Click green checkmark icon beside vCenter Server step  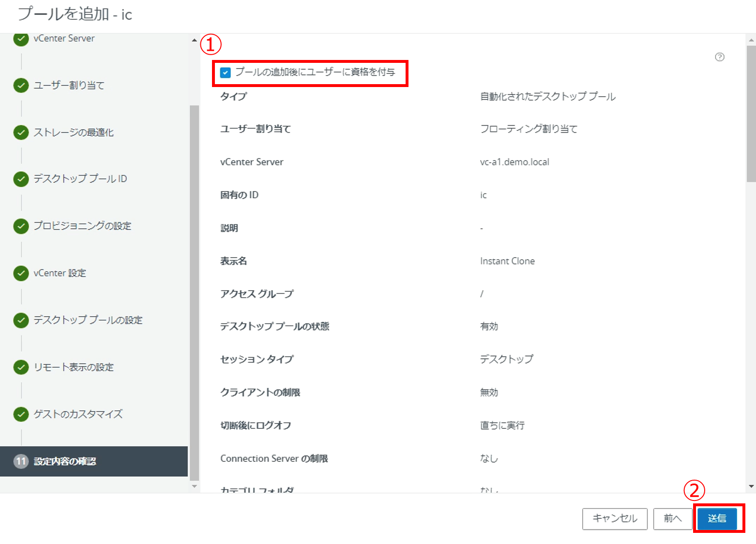[21, 39]
